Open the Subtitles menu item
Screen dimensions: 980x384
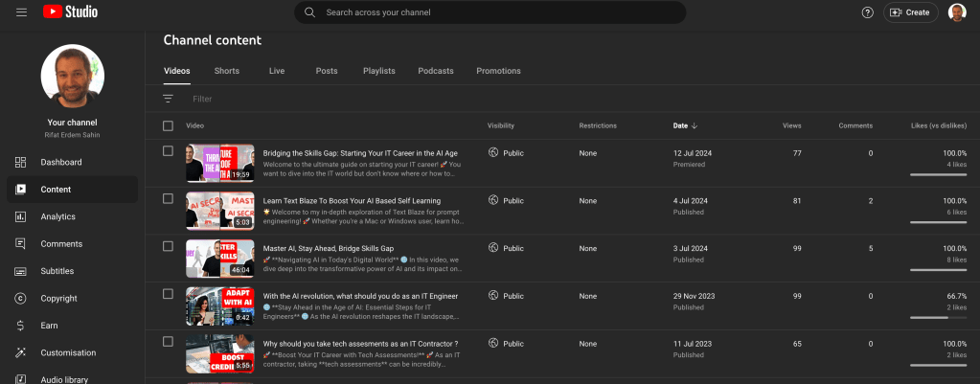(x=73, y=271)
